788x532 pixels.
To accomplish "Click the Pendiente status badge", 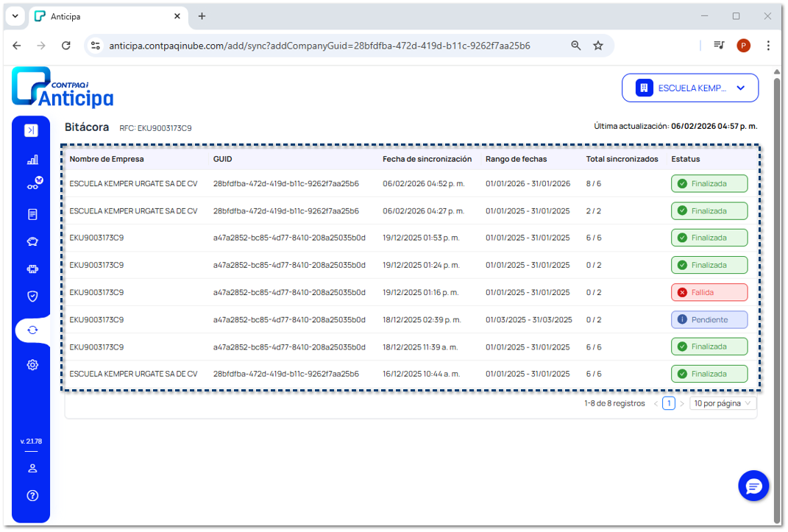I will pos(709,319).
